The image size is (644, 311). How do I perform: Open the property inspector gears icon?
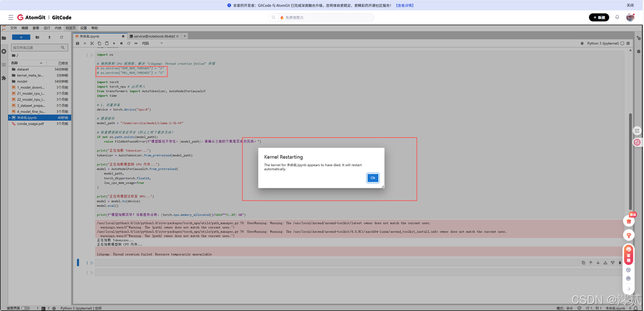[x=639, y=38]
